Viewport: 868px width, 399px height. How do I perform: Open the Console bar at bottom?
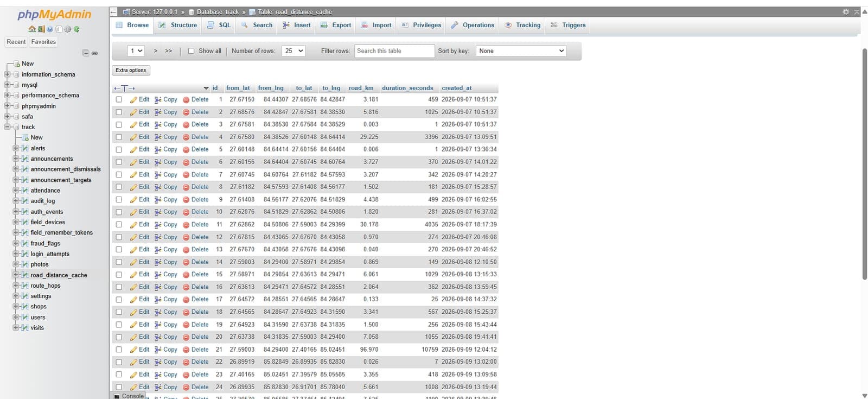pos(129,396)
